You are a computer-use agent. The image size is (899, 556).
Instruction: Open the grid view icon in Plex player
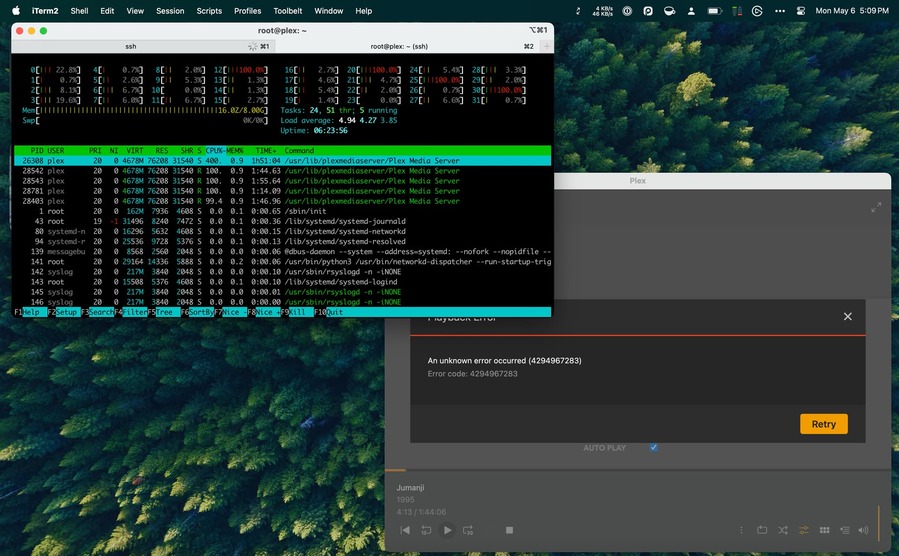[x=824, y=530]
